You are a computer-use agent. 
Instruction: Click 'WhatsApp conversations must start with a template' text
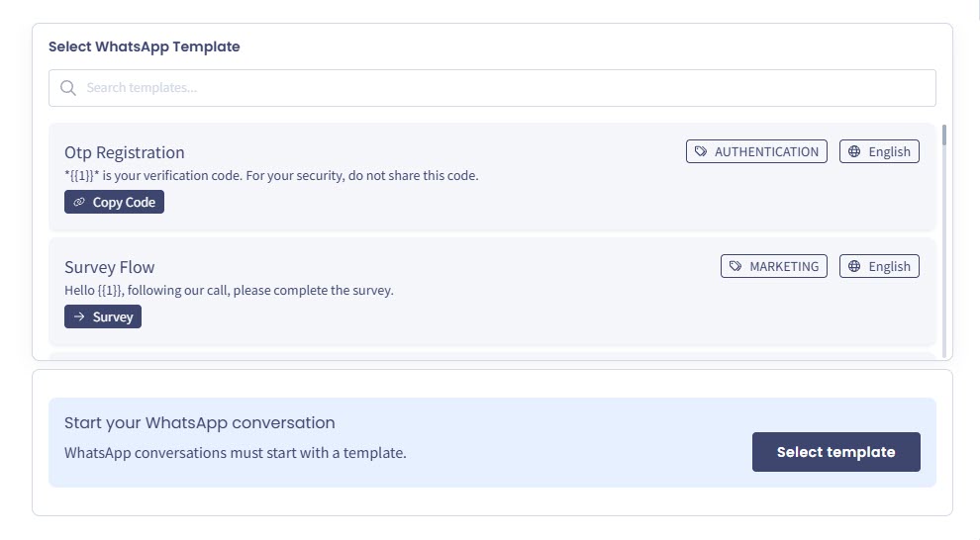tap(235, 453)
